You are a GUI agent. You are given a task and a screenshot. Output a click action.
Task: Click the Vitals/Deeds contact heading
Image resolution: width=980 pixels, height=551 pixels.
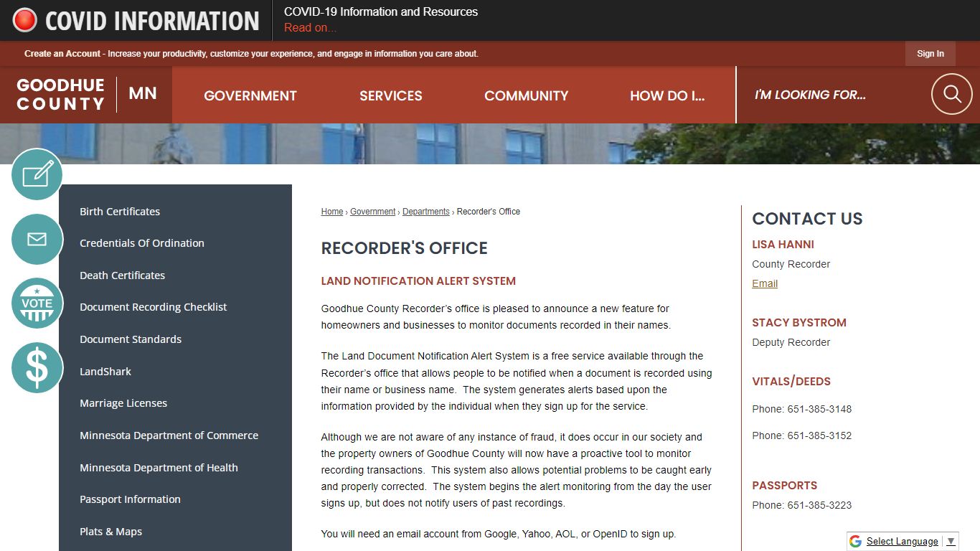(x=791, y=382)
